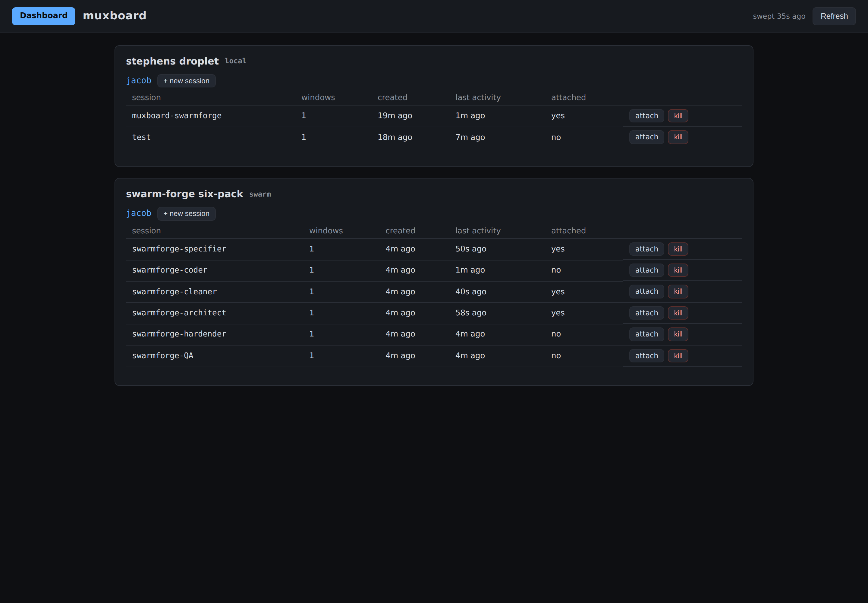This screenshot has height=603, width=868.
Task: Create new session under swarm-forge six-pack
Action: 186,213
